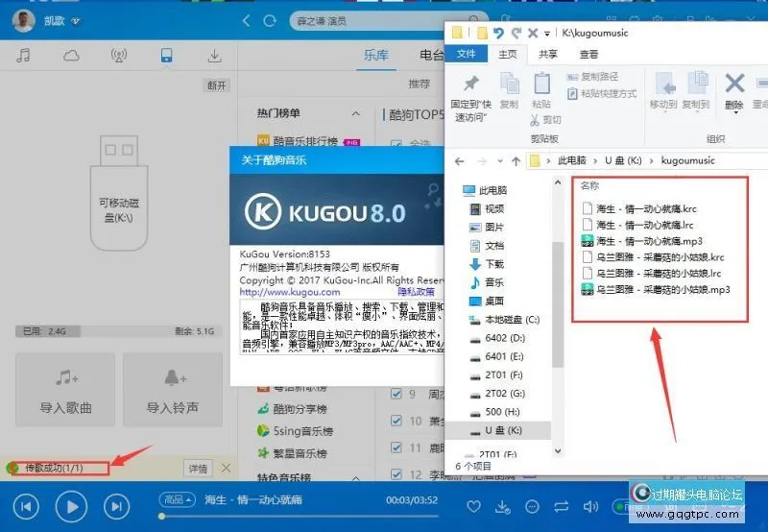Switch to the 查看 ribbon tab

point(588,55)
